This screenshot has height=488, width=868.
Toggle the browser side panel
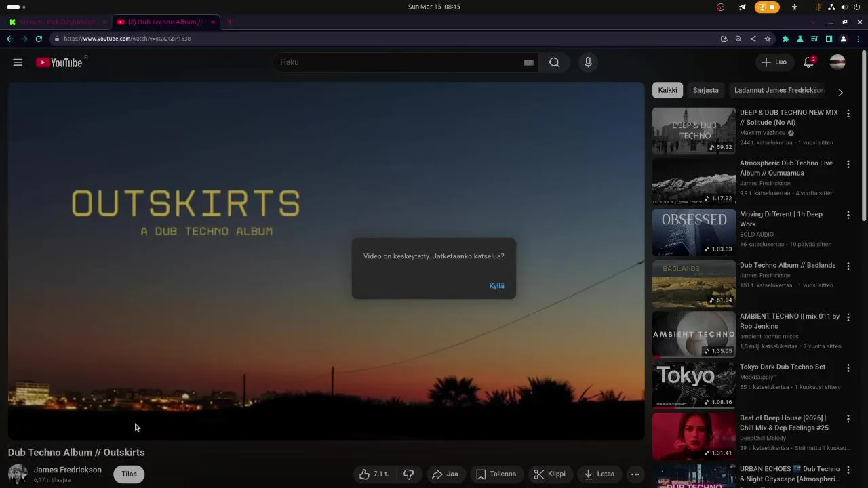click(829, 39)
